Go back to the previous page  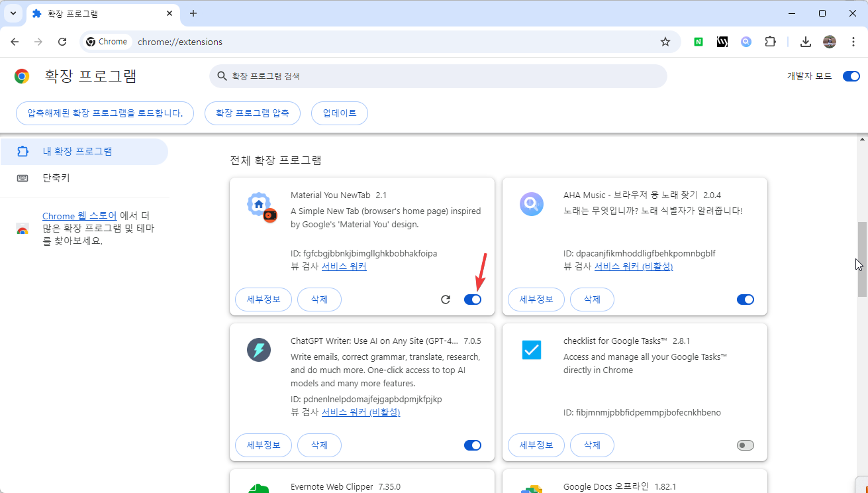[15, 42]
